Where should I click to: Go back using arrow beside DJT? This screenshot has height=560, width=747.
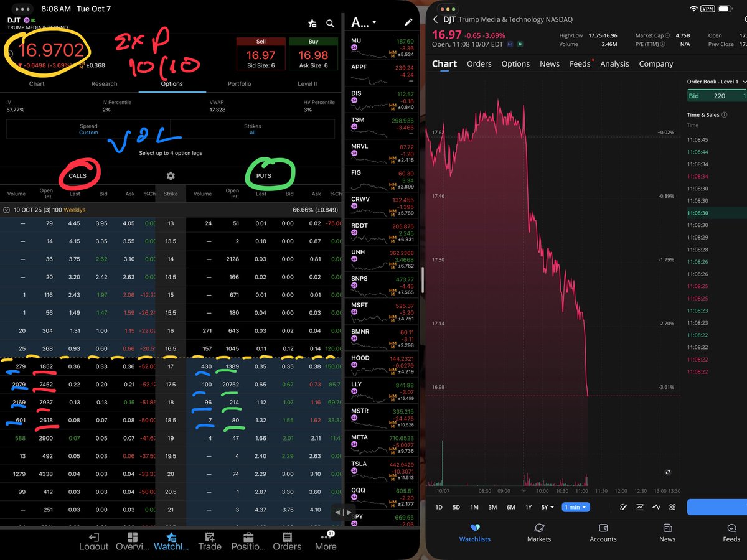tap(435, 20)
